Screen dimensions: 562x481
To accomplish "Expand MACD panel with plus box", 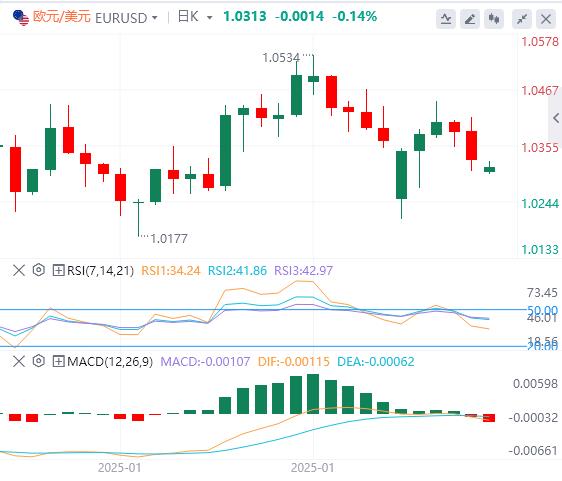I will pyautogui.click(x=58, y=361).
